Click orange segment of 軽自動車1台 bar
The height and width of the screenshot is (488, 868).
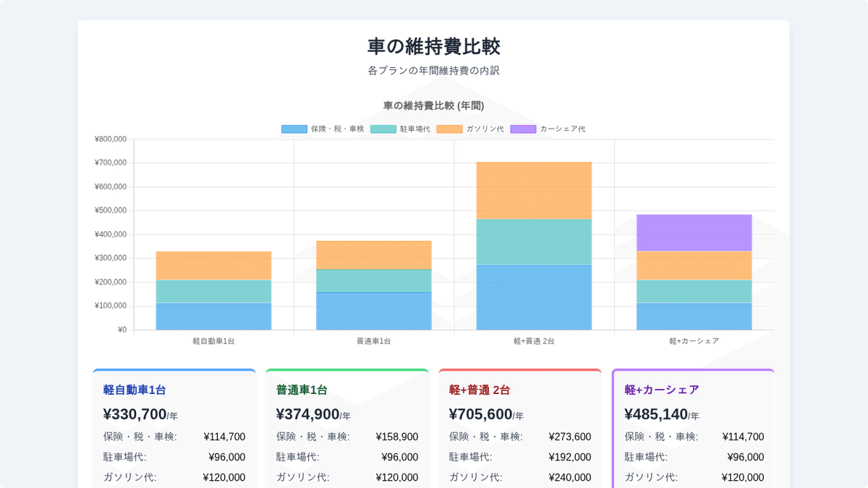pos(213,266)
